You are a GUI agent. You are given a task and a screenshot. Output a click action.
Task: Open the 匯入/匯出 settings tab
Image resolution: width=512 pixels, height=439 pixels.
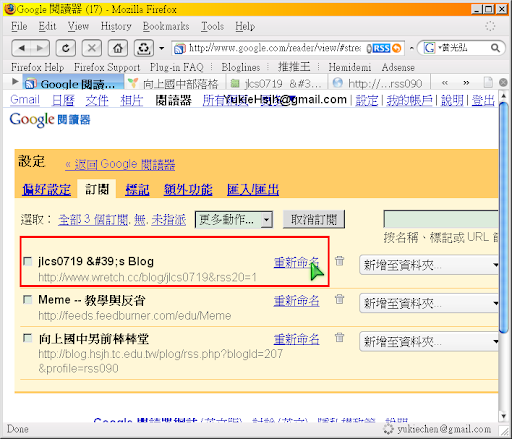click(x=253, y=189)
